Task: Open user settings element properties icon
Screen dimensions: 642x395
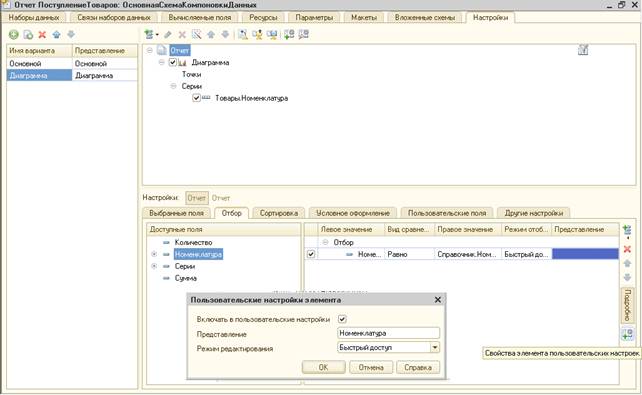Action: pos(627,334)
